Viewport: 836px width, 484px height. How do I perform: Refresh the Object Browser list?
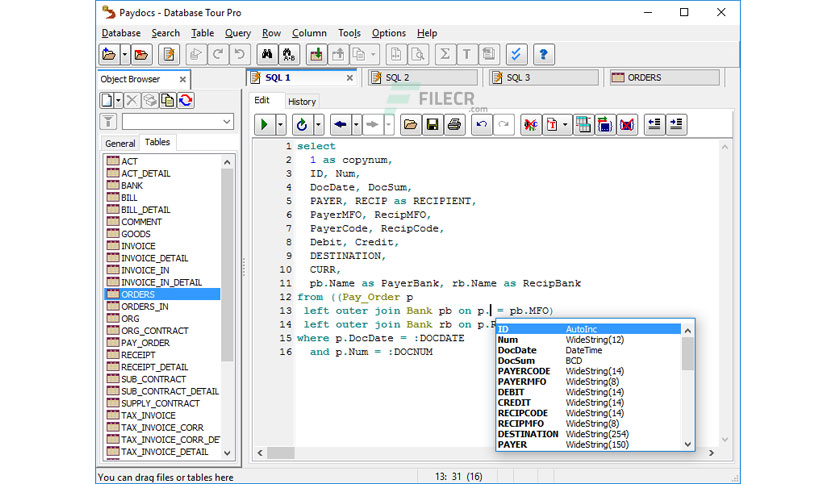point(186,100)
